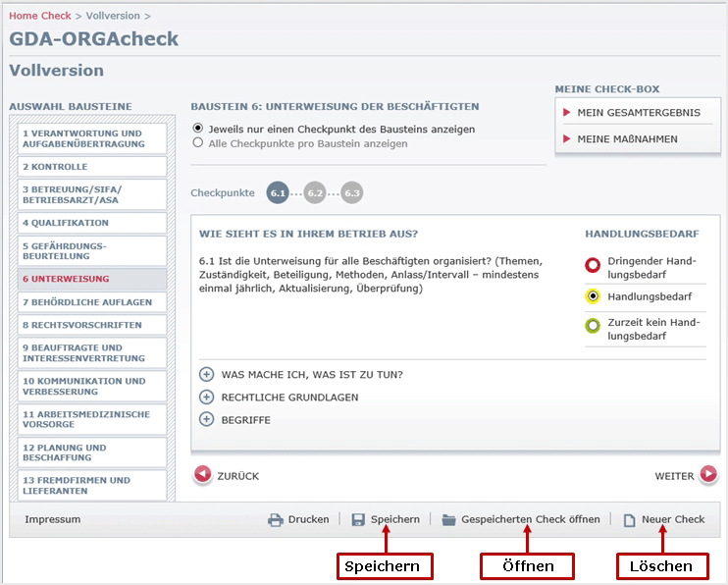Select 'Jeweils nur einen Checkpunkt' radio option
The height and width of the screenshot is (585, 728).
[x=198, y=128]
